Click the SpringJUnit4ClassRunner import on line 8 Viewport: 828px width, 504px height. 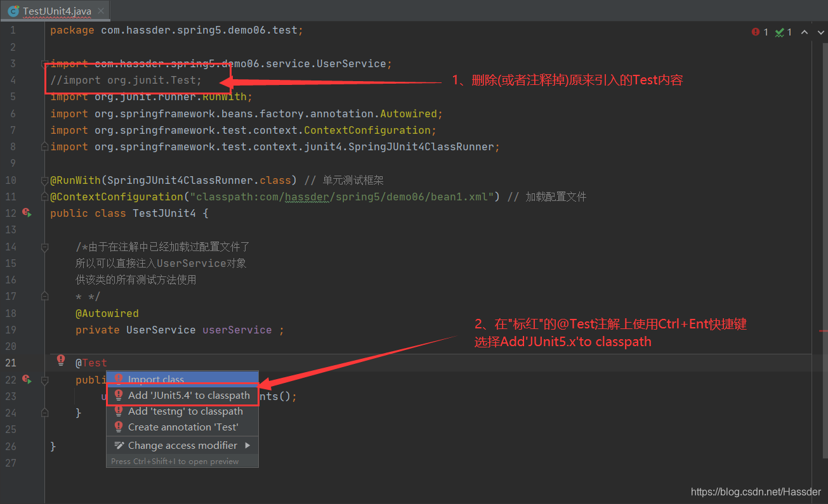275,146
